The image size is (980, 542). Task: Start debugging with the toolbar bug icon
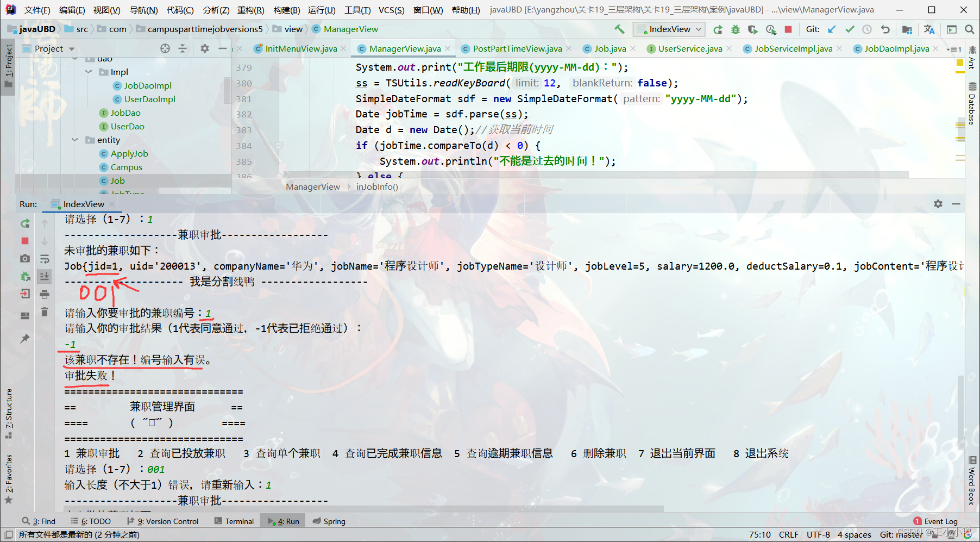click(x=736, y=29)
